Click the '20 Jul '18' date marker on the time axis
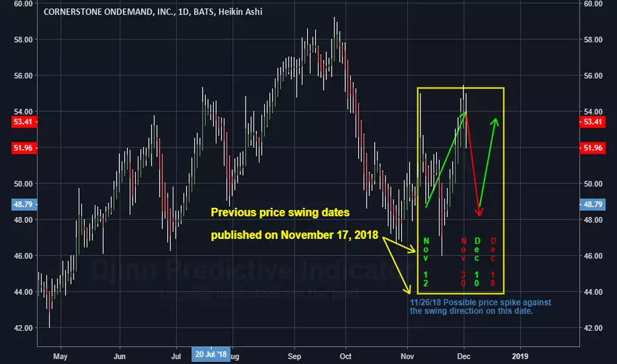 click(x=211, y=354)
